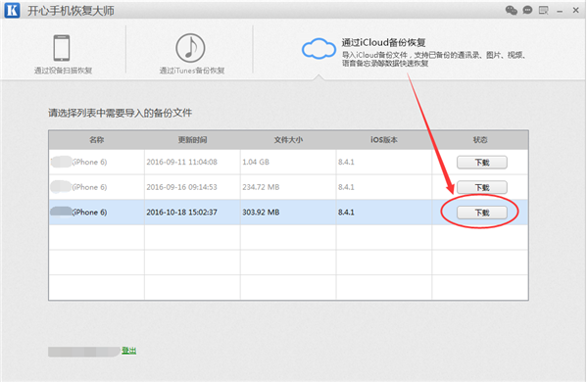
Task: Select the phone device scan icon
Action: [x=62, y=48]
